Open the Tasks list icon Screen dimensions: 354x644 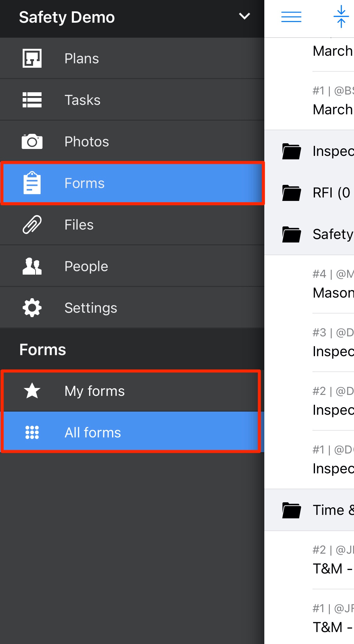(x=32, y=100)
